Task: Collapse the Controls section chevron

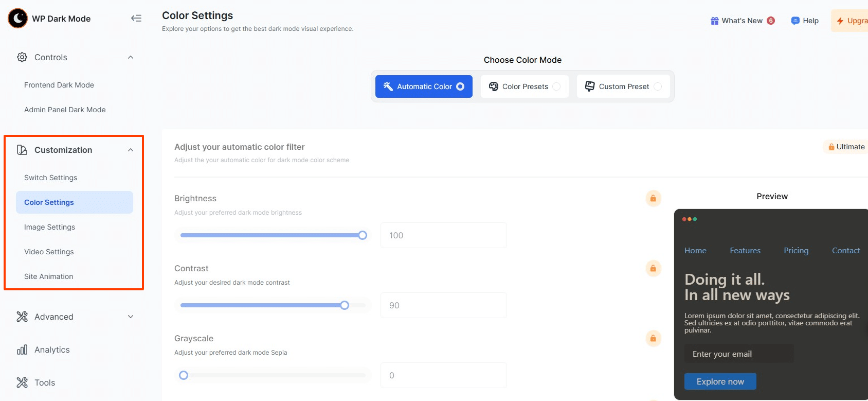Action: point(131,57)
